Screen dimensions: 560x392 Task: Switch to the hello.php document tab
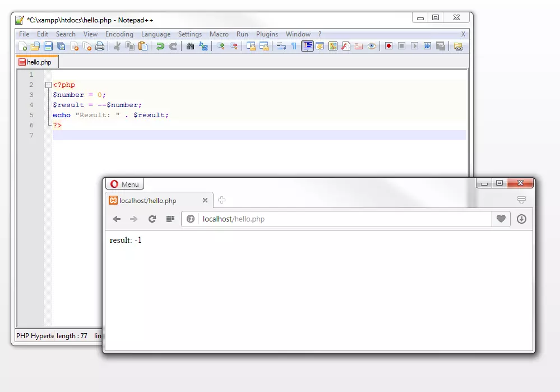(x=36, y=62)
